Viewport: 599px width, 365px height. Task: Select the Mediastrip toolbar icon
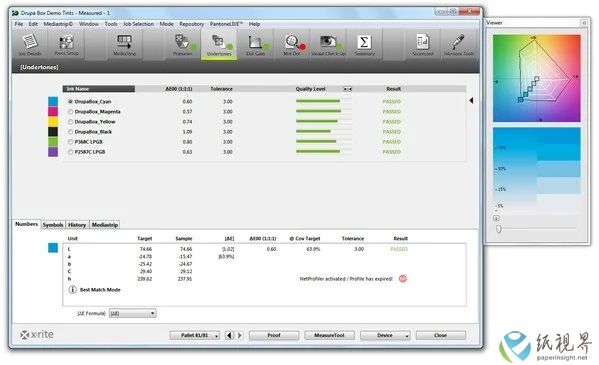[x=124, y=45]
